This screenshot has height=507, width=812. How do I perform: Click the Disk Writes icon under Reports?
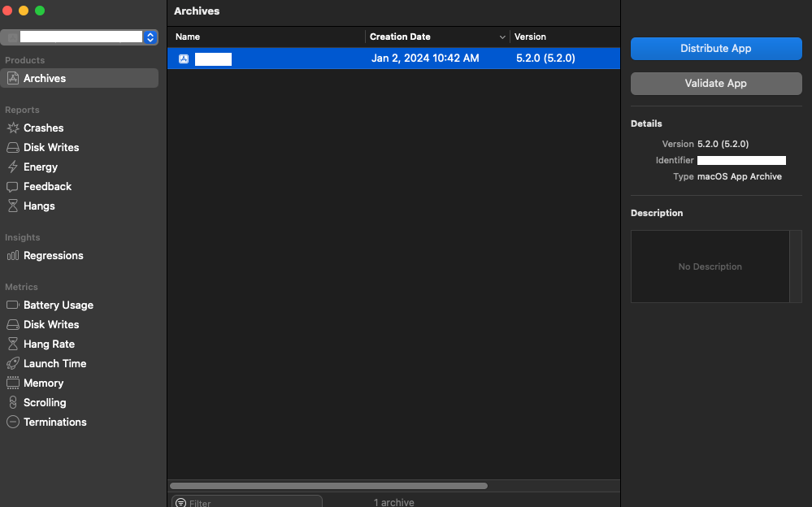13,148
